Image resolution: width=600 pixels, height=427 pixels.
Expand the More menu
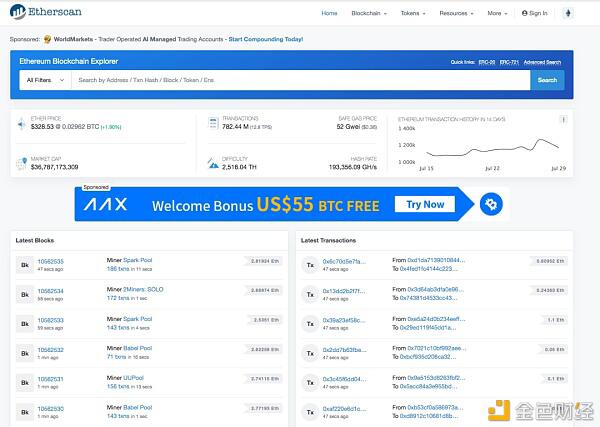[x=497, y=13]
